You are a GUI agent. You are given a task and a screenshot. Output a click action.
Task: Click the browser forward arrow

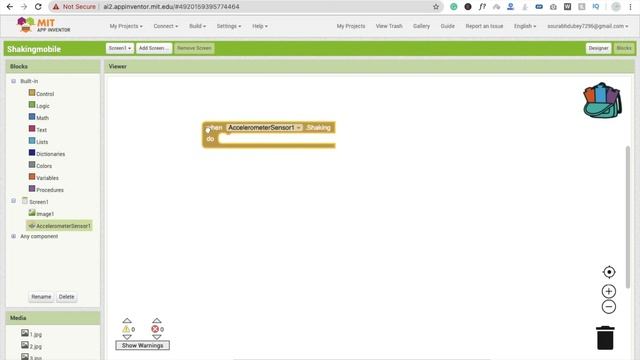pyautogui.click(x=24, y=7)
